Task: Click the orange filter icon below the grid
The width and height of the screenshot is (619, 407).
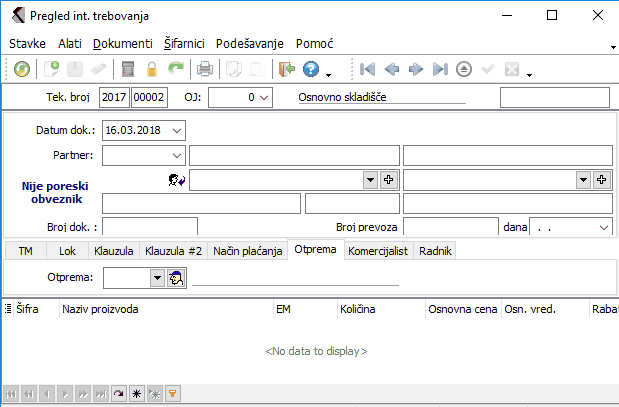Action: point(172,394)
